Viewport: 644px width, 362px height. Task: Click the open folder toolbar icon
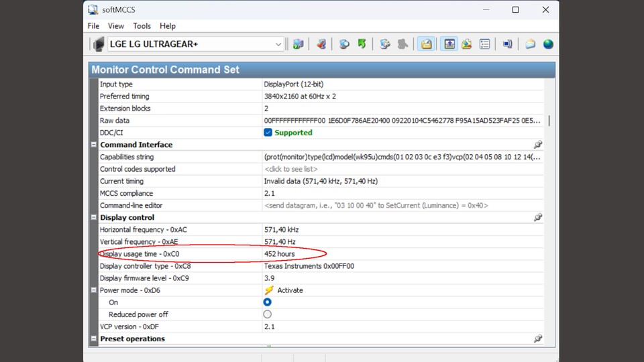pos(530,44)
